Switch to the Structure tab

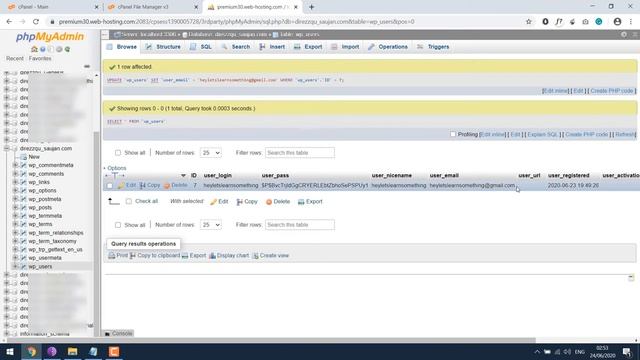(x=163, y=47)
